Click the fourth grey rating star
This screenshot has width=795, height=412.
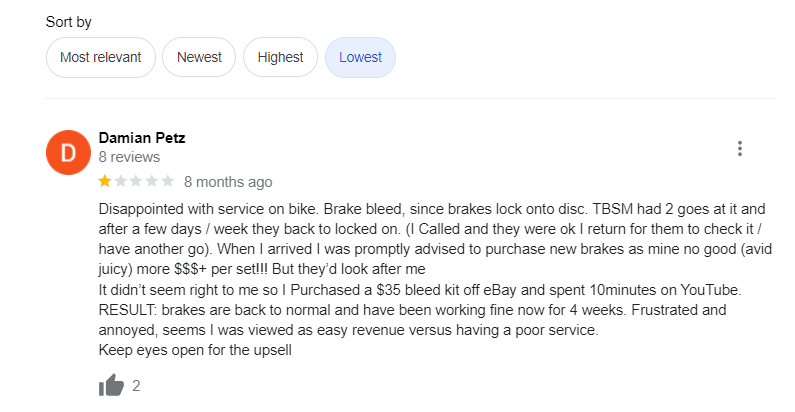(153, 182)
